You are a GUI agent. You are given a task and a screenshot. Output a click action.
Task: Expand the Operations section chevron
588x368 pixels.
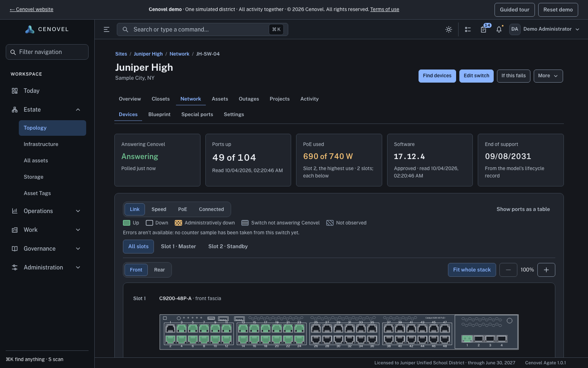tap(78, 211)
